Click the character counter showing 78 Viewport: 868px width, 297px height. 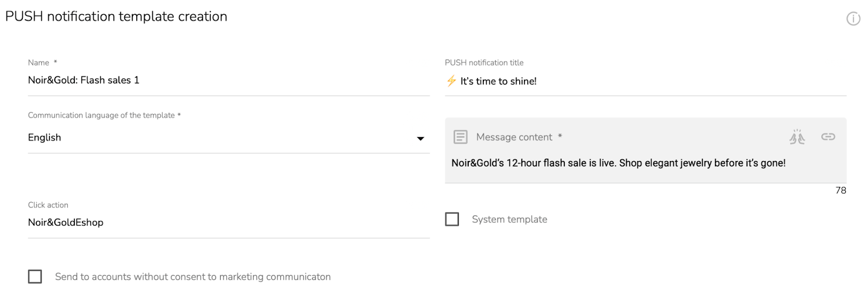tap(840, 191)
